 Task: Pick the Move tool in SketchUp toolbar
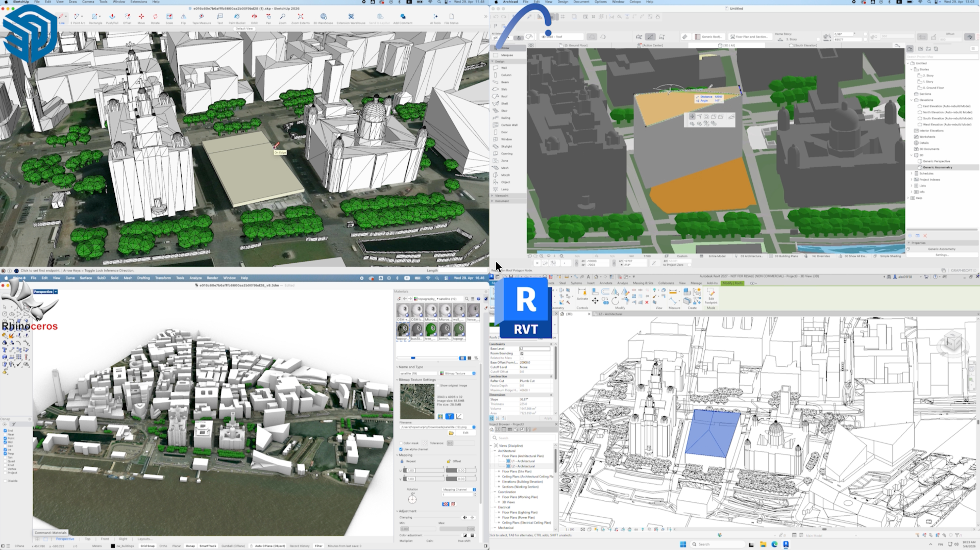point(141,18)
